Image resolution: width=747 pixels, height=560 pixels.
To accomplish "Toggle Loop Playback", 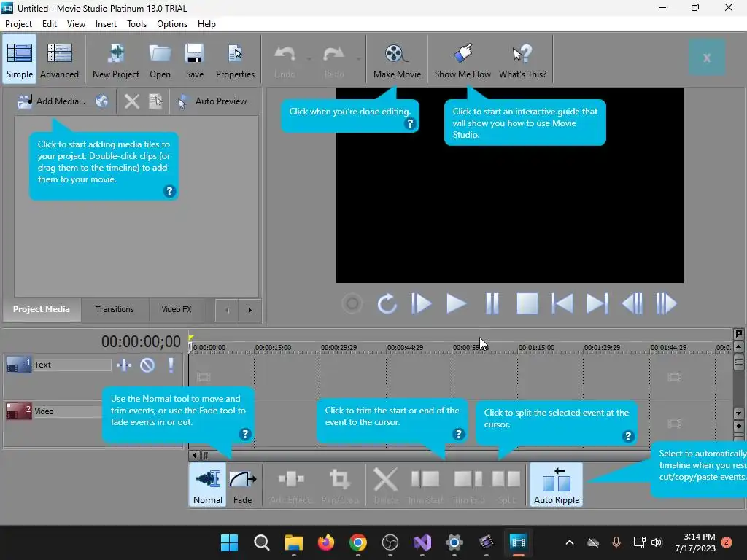I will pos(387,303).
